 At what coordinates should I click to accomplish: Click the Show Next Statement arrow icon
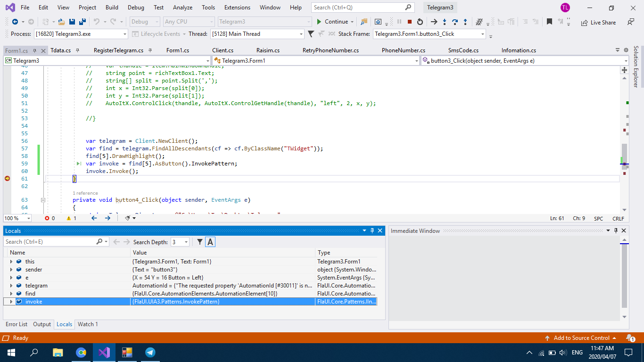[x=434, y=21]
